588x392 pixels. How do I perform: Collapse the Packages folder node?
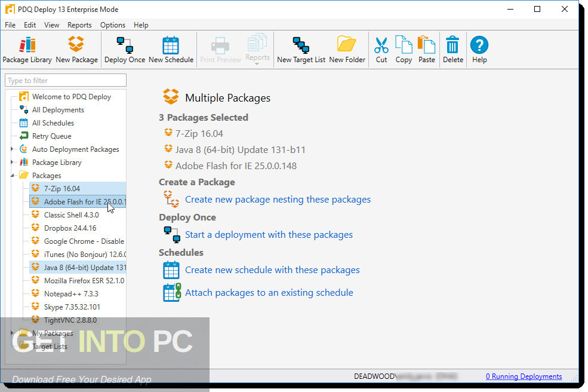pos(12,175)
